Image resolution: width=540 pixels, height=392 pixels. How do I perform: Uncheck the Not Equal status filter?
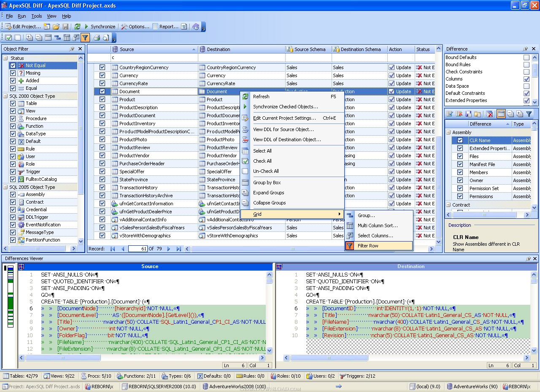13,65
